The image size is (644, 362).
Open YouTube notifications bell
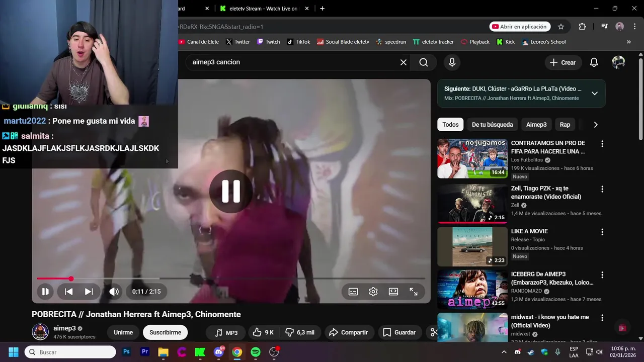[x=594, y=62]
